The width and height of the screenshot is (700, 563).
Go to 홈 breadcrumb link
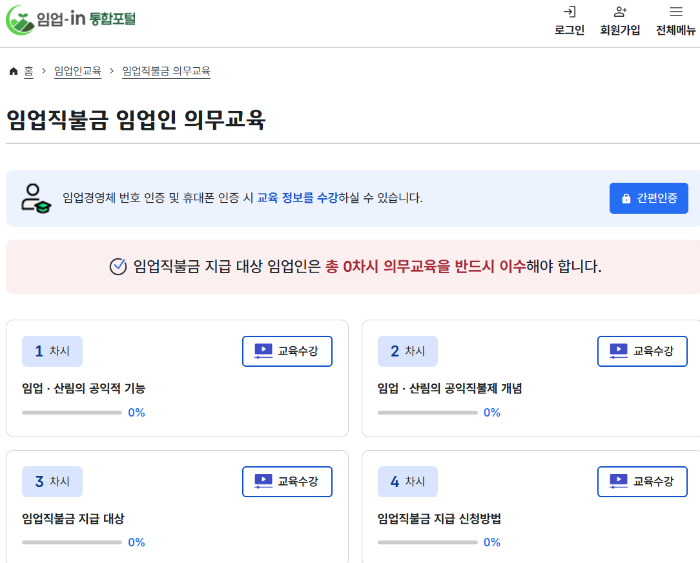[29, 71]
